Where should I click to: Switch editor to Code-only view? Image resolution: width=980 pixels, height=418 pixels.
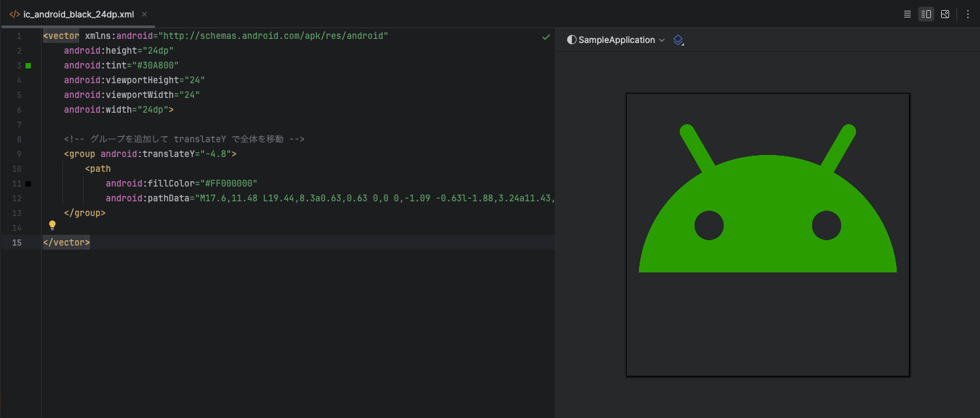tap(907, 13)
